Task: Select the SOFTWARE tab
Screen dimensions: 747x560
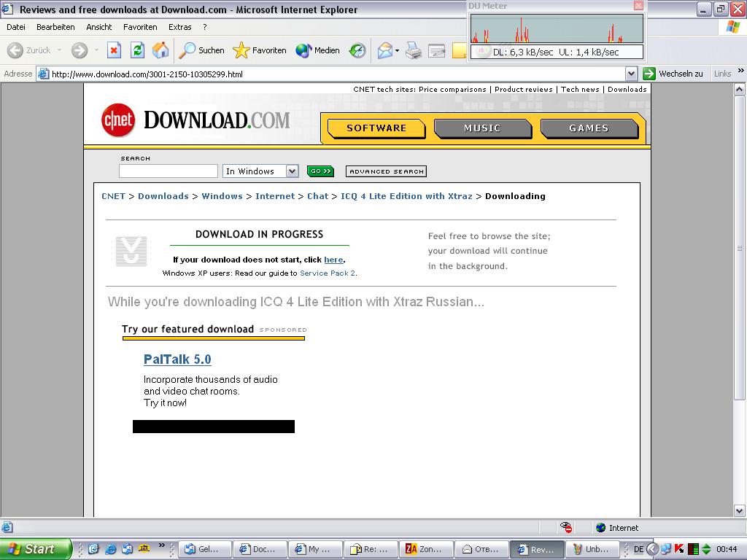Action: coord(376,128)
